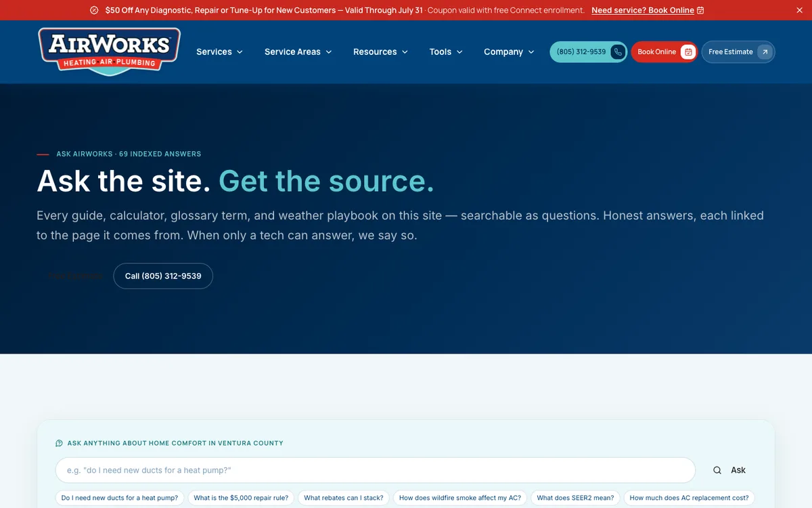This screenshot has height=508, width=812.
Task: Click the header Free Estimate button label
Action: click(730, 51)
